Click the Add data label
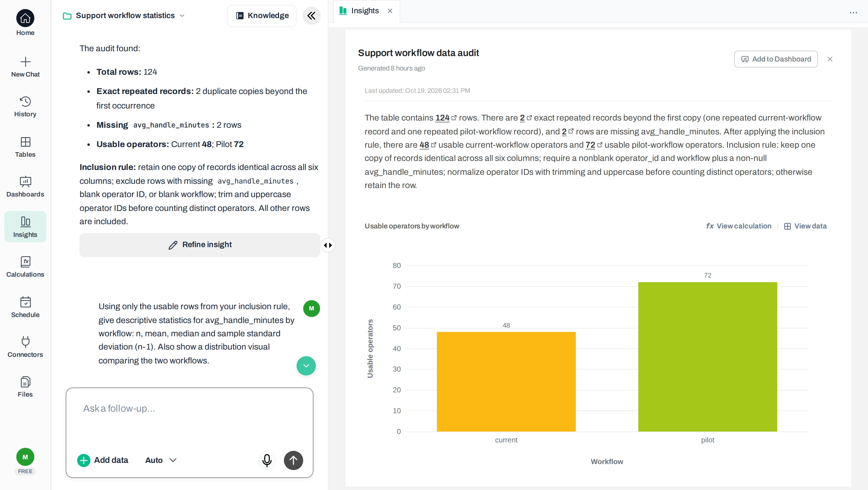 [x=111, y=460]
